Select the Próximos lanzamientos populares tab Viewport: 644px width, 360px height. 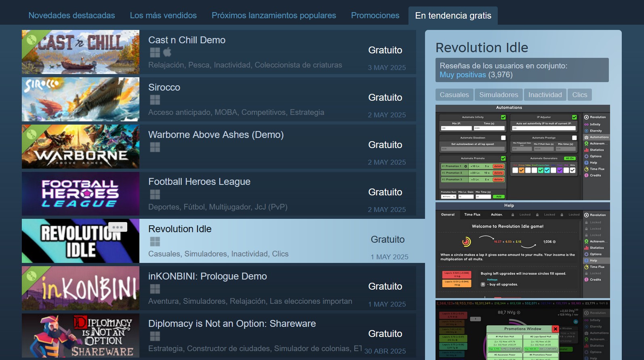tap(274, 15)
